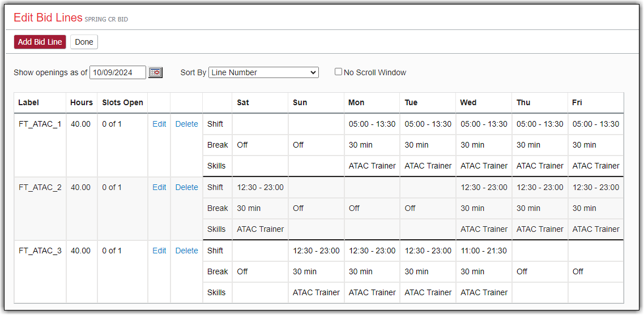The height and width of the screenshot is (315, 644).
Task: Delete the FT_ATAC_3 bid line
Action: pyautogui.click(x=186, y=251)
